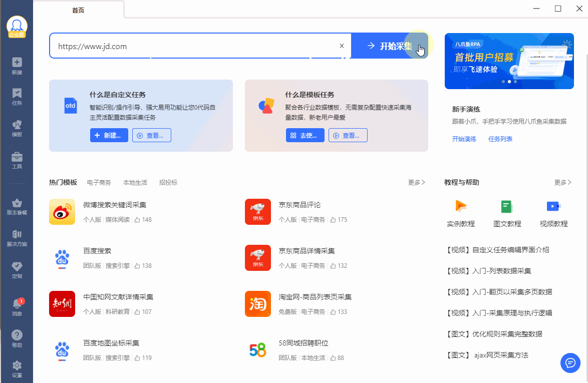Viewport: 588px width, 383px height.
Task: Select the 热门模板 tab
Action: pos(63,183)
